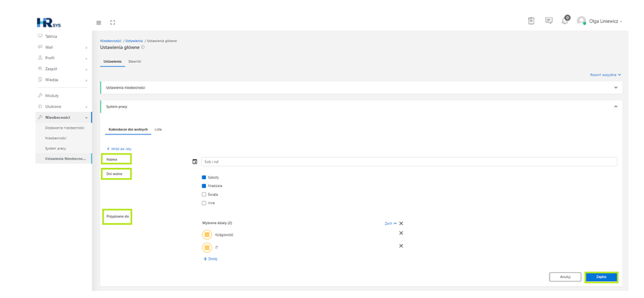The image size is (644, 298).
Task: Click the IT department icon
Action: [x=207, y=248]
